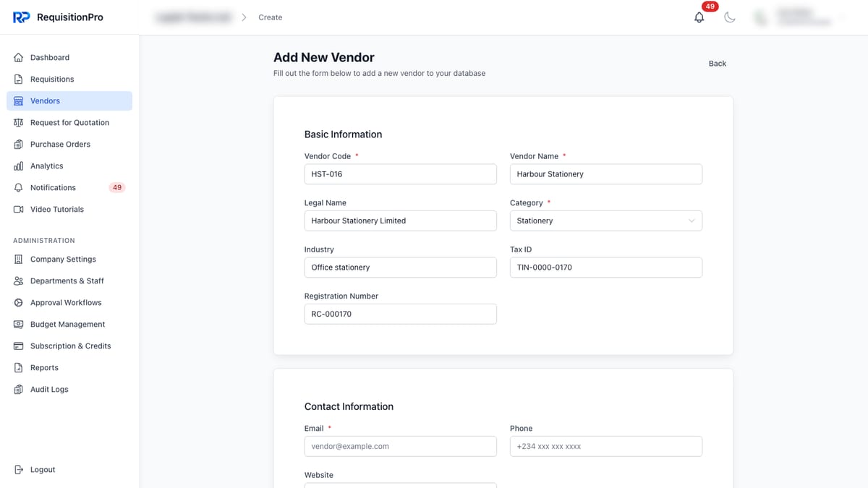868x488 pixels.
Task: Open the Analytics section
Action: point(69,166)
